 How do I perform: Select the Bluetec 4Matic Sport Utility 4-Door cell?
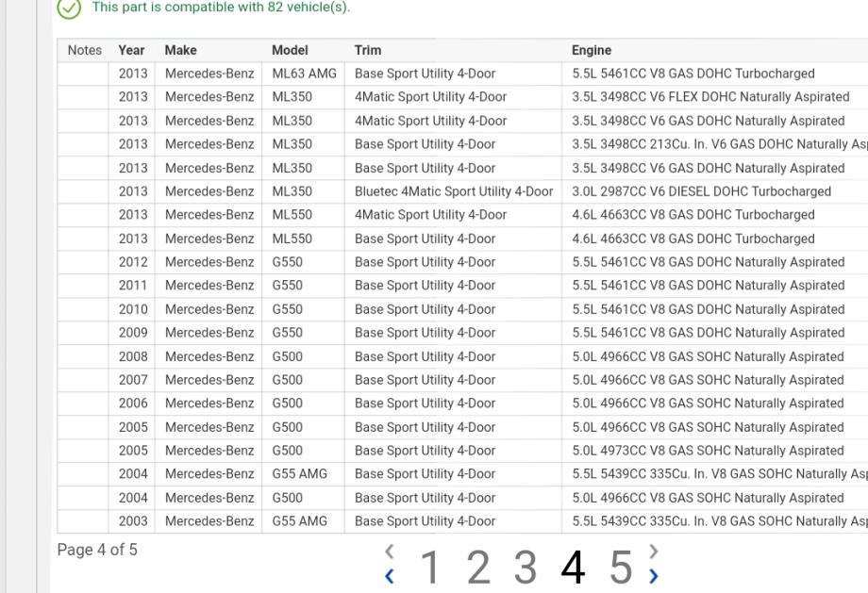coord(454,191)
